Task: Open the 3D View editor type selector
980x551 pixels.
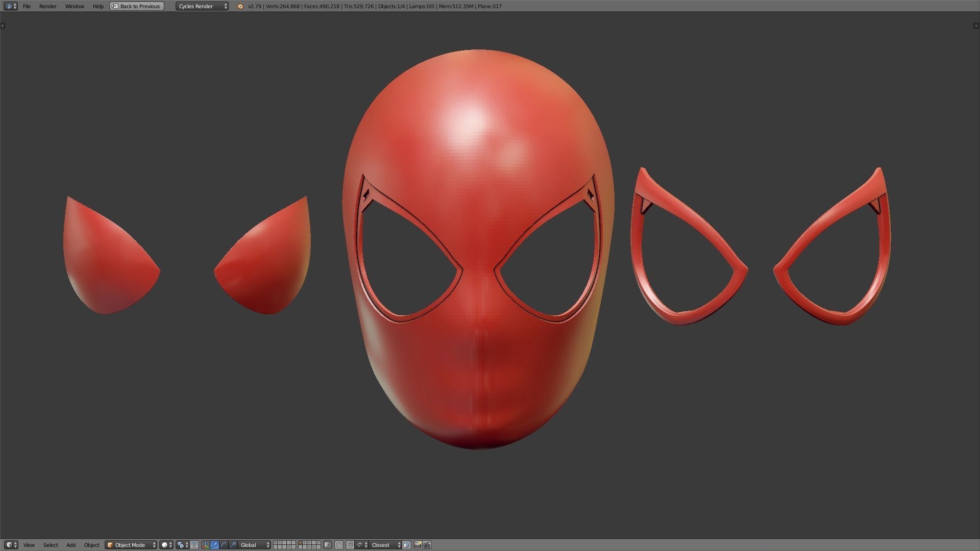Action: [11, 545]
